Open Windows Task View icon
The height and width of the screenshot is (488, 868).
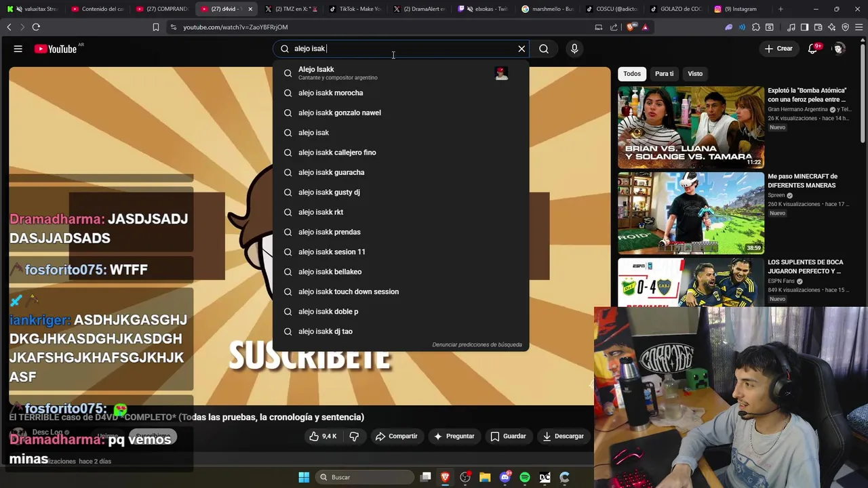pyautogui.click(x=426, y=477)
